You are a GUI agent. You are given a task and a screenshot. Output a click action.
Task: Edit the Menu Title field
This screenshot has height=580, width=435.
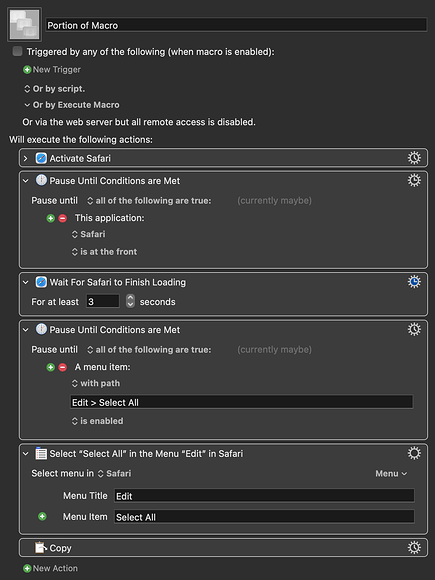click(264, 496)
